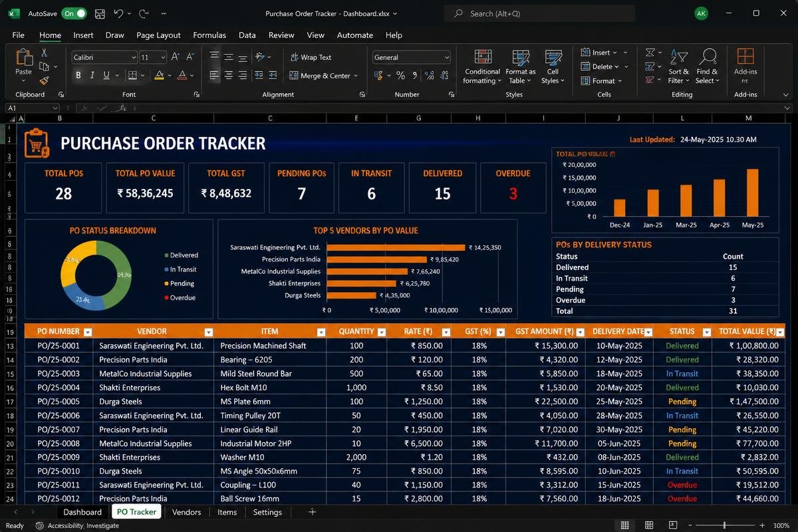
Task: Open the Page Layout ribbon tab
Action: [x=158, y=35]
